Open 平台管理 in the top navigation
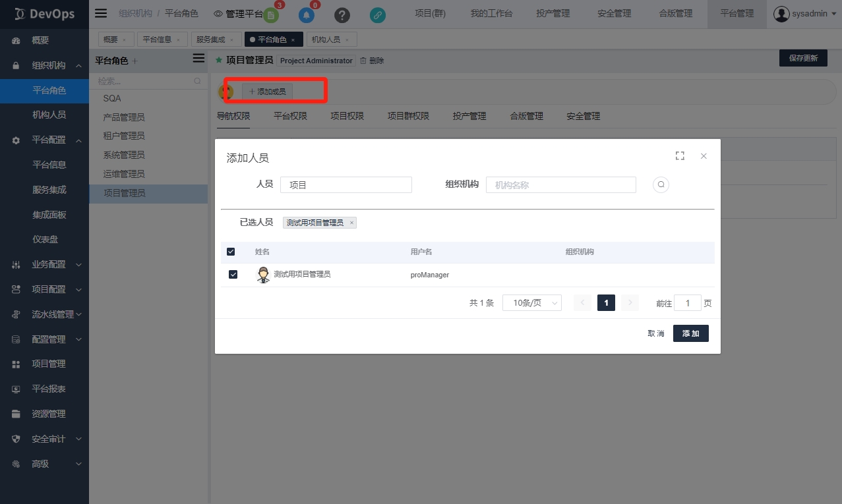 (737, 13)
